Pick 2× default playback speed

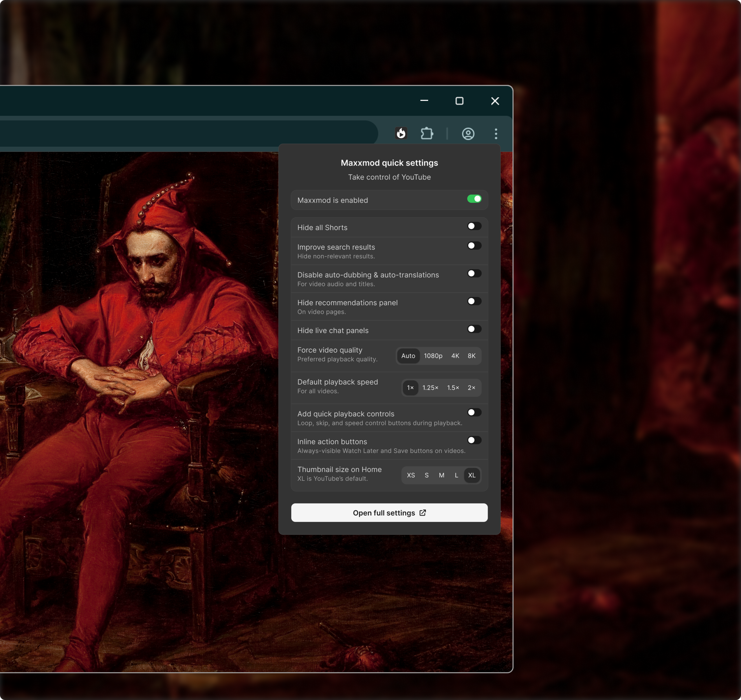pos(471,388)
